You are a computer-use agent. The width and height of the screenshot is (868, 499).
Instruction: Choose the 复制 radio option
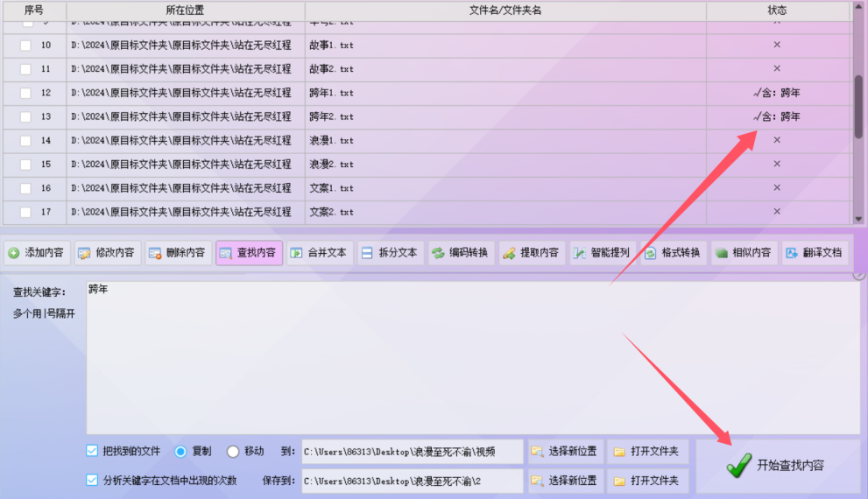(x=180, y=452)
